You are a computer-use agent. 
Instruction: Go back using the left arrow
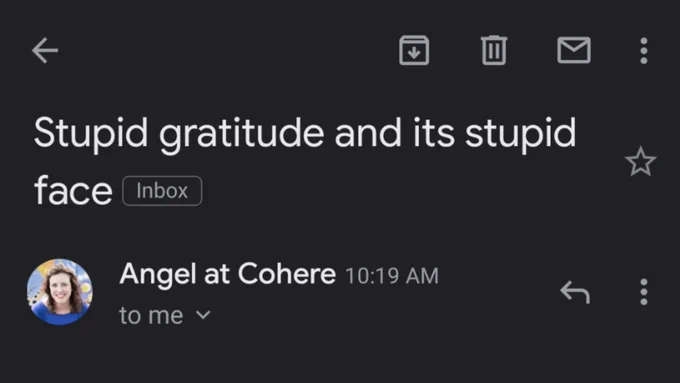45,50
